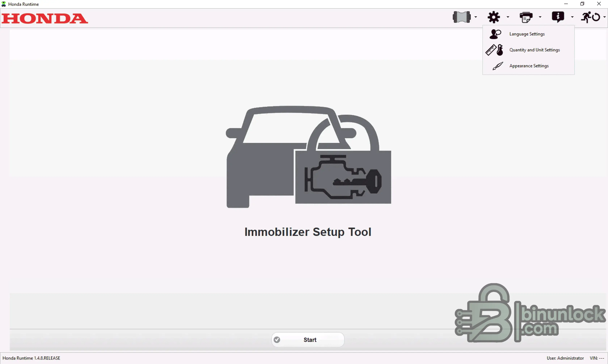Click the vehicle interface connector icon
This screenshot has width=608, height=364.
coord(462,17)
